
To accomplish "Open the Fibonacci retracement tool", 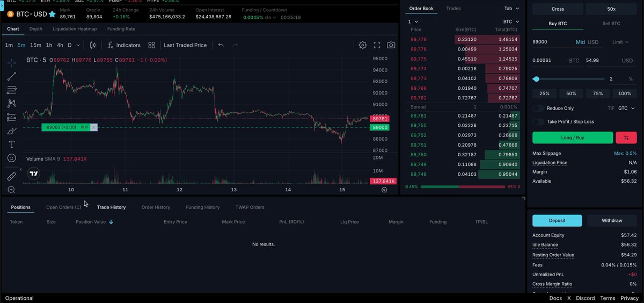I will pyautogui.click(x=11, y=90).
